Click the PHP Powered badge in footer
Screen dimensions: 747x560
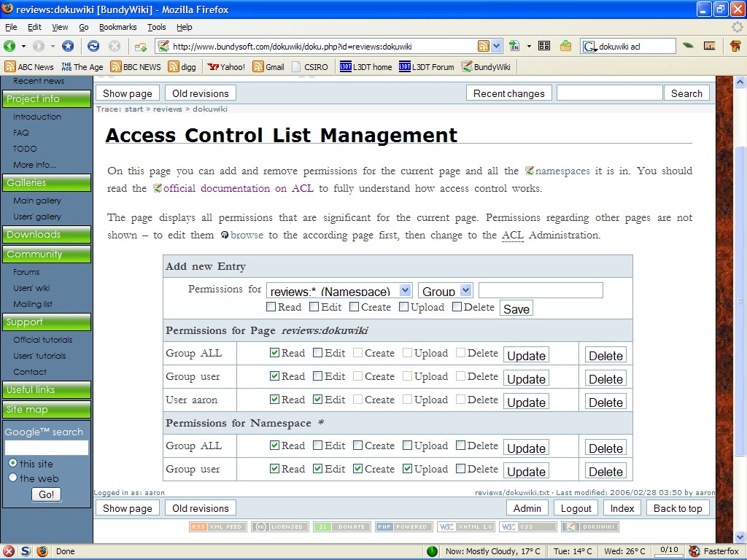point(403,526)
